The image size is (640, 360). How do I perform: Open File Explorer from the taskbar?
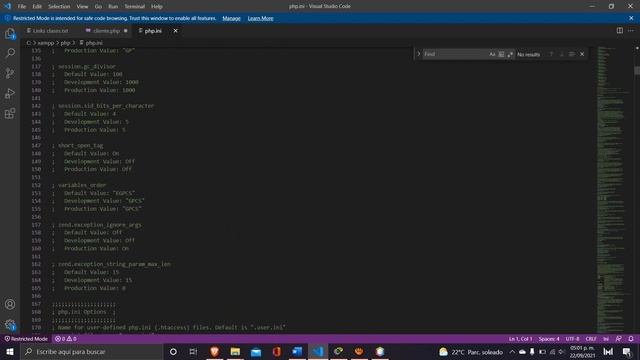235,351
